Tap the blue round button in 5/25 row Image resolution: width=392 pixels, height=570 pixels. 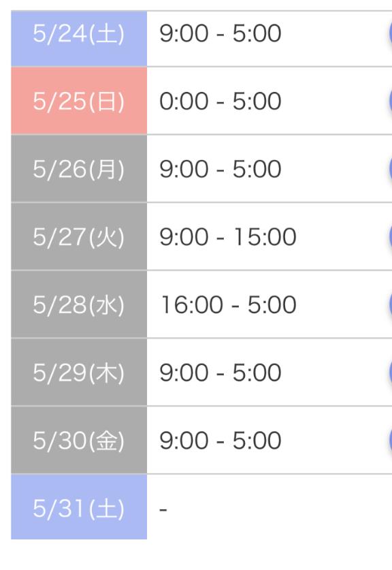point(389,101)
